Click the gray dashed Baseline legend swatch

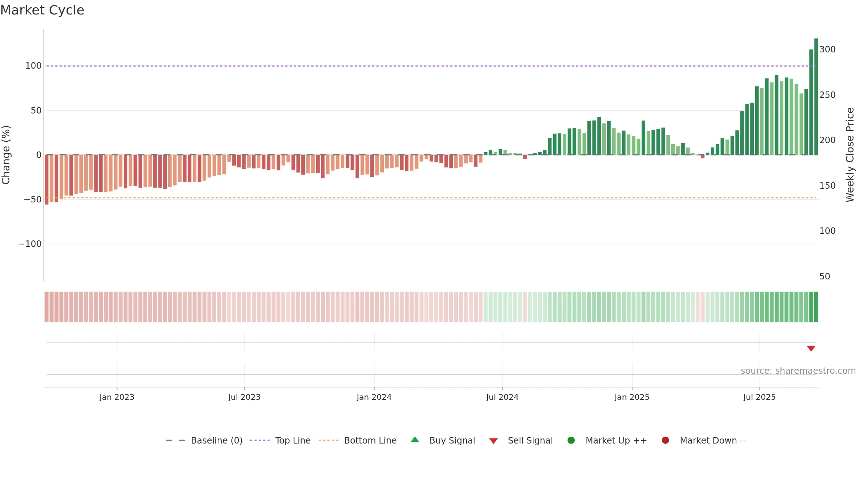click(x=175, y=440)
